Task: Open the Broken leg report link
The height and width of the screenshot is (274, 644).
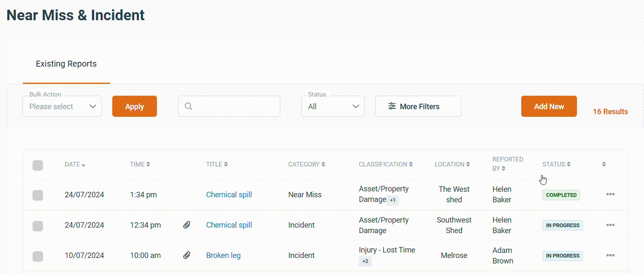Action: pos(223,255)
